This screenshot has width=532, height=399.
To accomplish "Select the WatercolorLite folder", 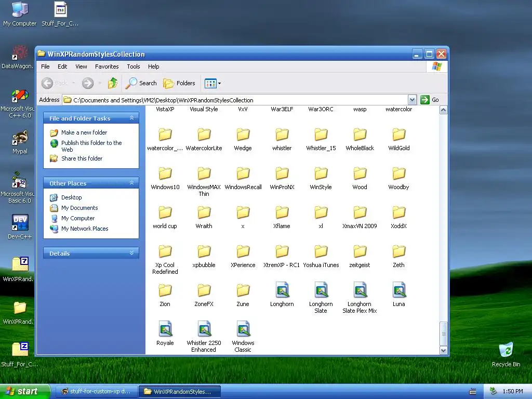I will [204, 139].
